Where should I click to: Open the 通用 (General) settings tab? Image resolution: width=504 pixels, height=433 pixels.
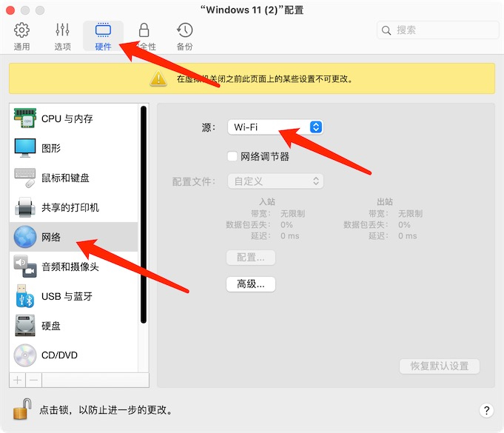[x=22, y=36]
